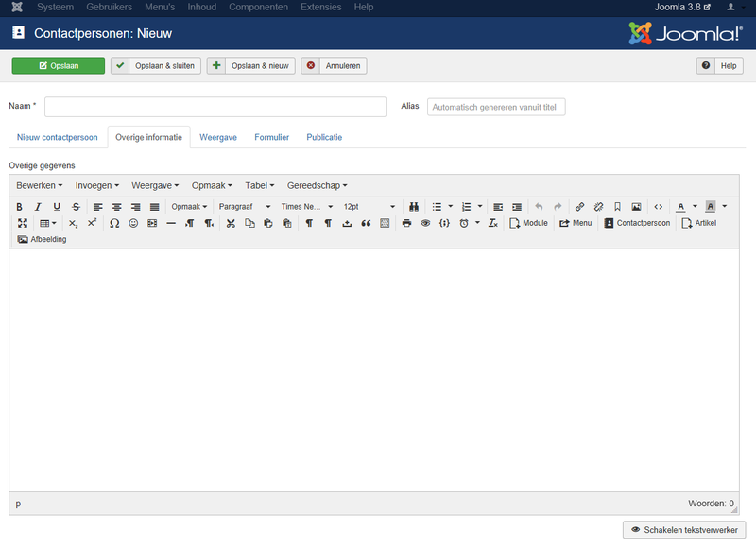Insert or edit link
This screenshot has width=756, height=548.
pyautogui.click(x=580, y=207)
